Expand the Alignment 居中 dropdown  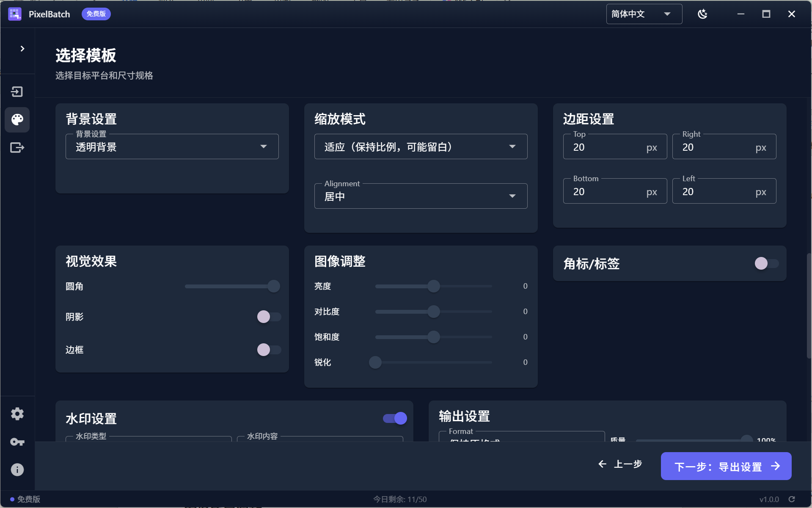click(421, 196)
